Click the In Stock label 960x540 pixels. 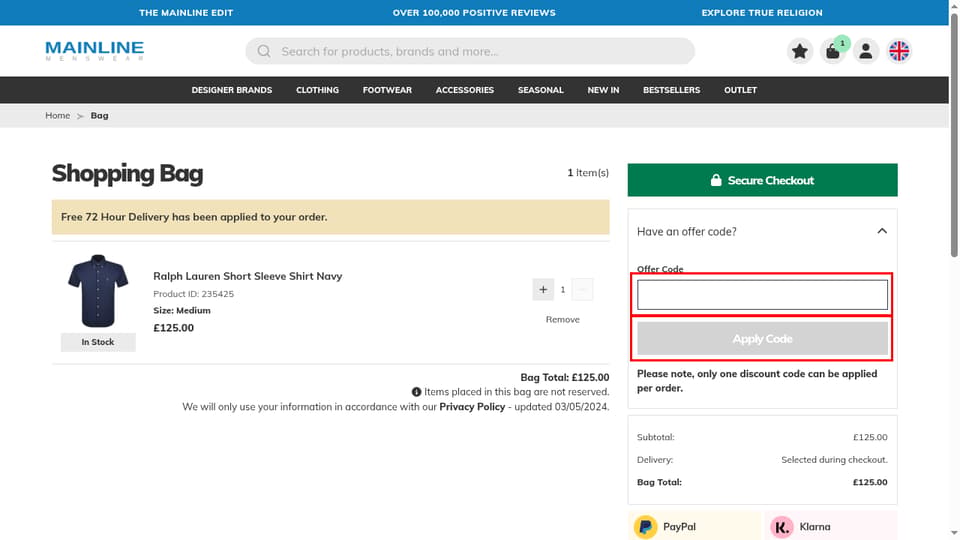[x=98, y=342]
